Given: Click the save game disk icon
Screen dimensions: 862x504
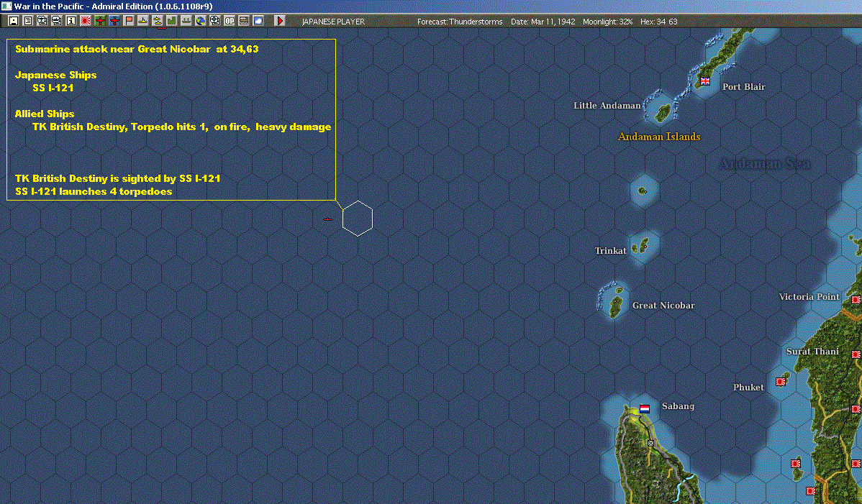Looking at the screenshot, I should (x=14, y=21).
